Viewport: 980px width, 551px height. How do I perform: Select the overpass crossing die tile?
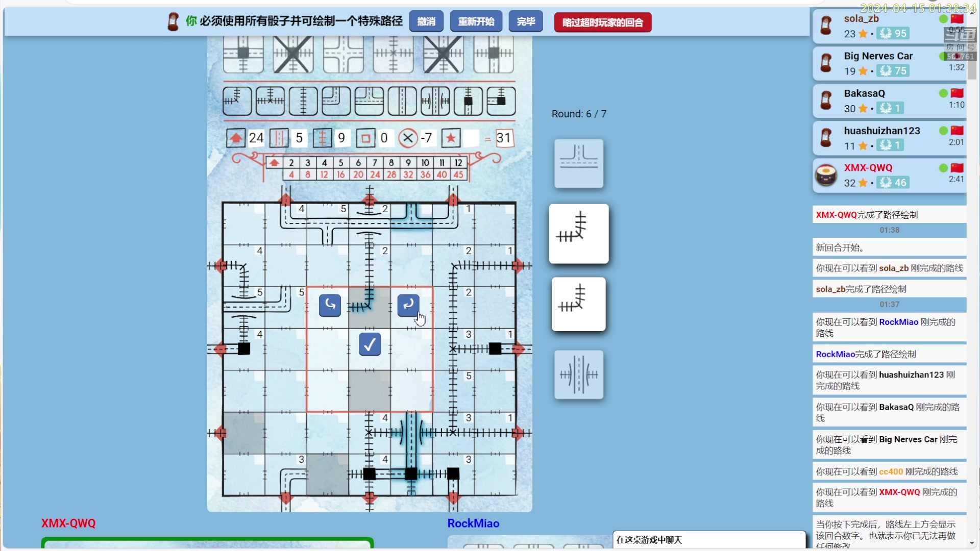click(579, 375)
